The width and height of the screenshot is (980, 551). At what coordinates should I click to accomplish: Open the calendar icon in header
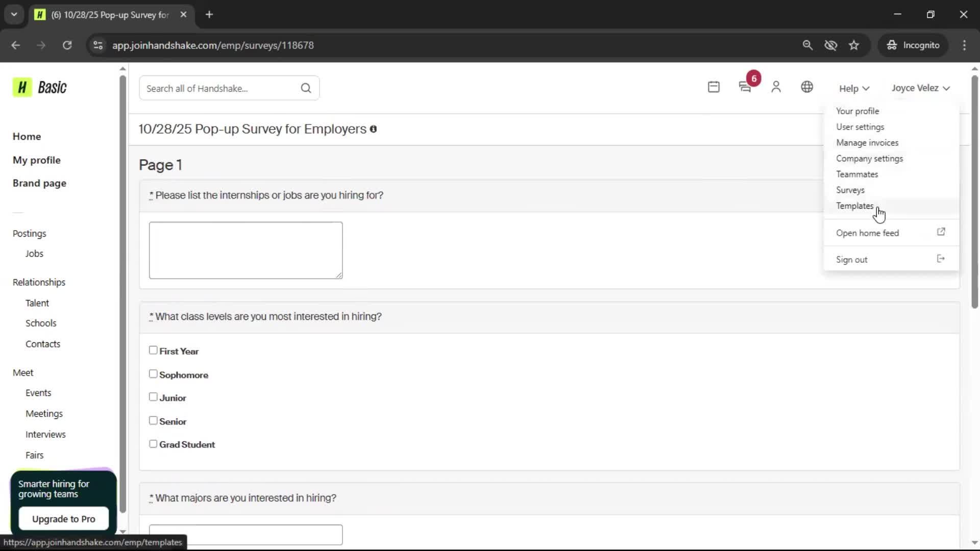pyautogui.click(x=714, y=87)
